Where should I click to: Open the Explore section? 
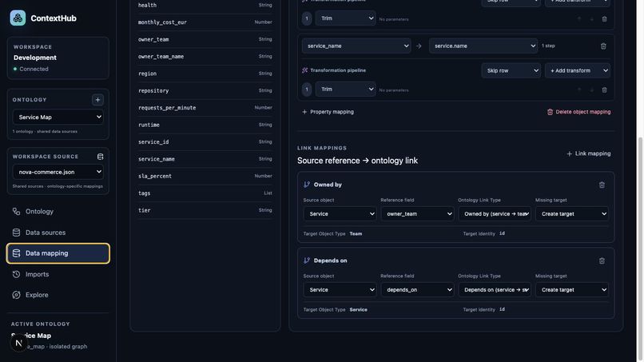(x=58, y=295)
